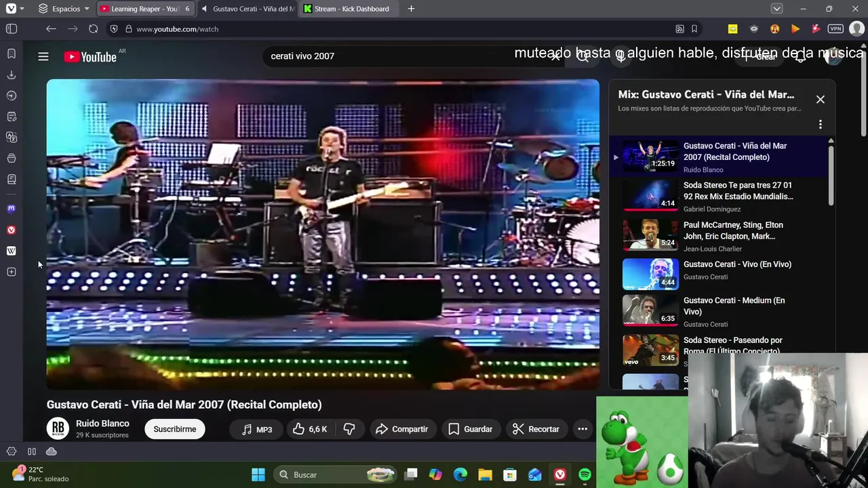This screenshot has width=868, height=488.
Task: Open a new tab with plus button
Action: [x=411, y=9]
